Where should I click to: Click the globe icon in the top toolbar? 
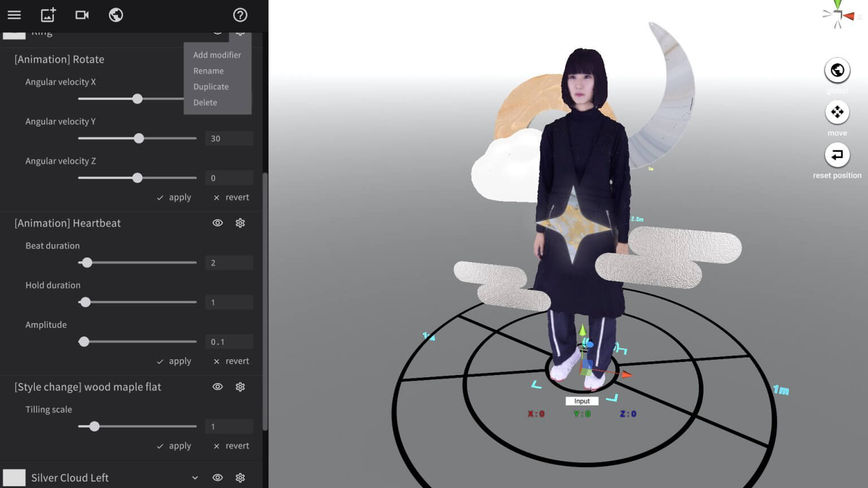[x=116, y=15]
